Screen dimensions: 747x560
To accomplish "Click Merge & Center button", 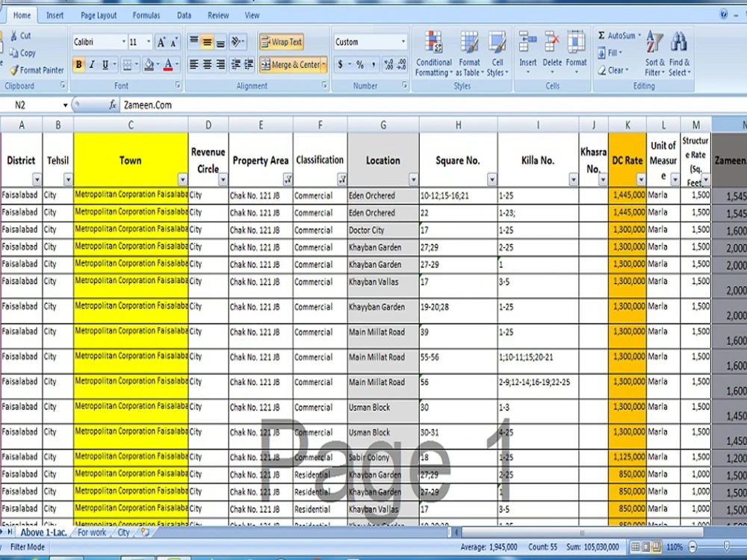I will [x=290, y=64].
